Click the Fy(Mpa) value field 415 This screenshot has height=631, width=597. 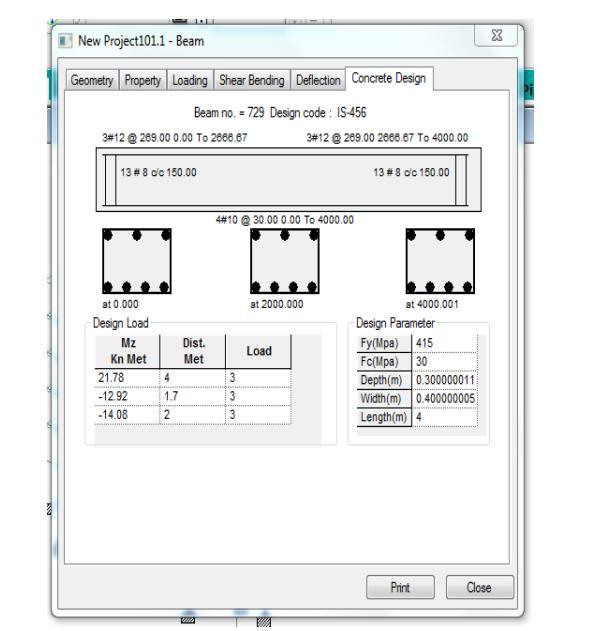[x=445, y=343]
